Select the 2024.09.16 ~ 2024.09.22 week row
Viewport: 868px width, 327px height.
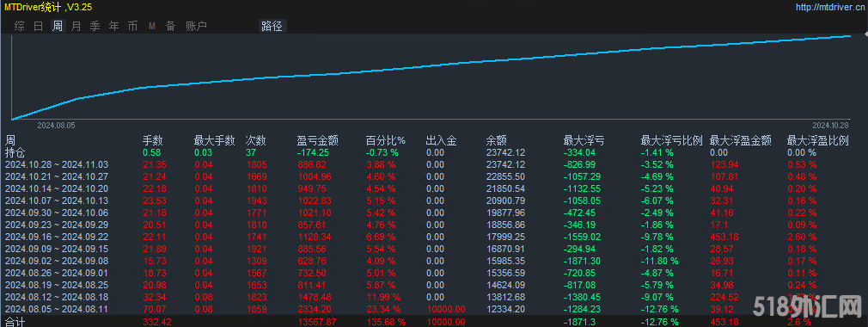pyautogui.click(x=434, y=237)
